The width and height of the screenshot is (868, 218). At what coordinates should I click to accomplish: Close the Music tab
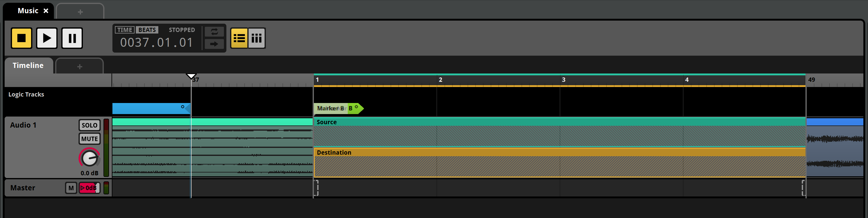pos(46,11)
